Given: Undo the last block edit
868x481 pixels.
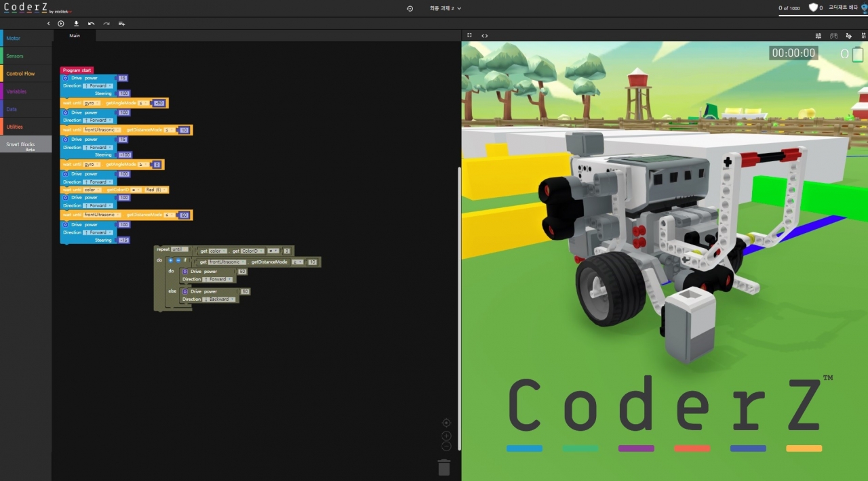Looking at the screenshot, I should tap(92, 24).
